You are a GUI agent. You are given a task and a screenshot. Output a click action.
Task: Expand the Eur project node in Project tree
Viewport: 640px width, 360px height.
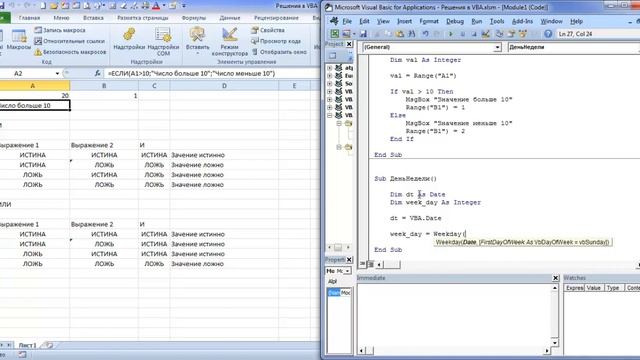pyautogui.click(x=330, y=76)
